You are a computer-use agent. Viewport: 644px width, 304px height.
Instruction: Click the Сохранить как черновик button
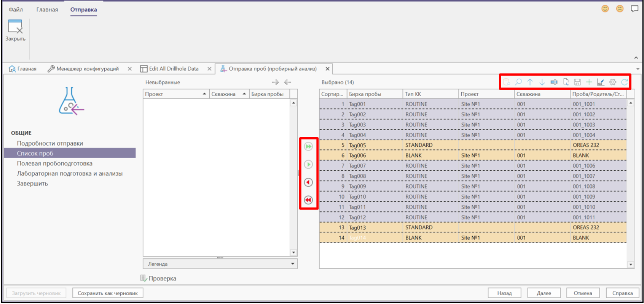click(x=108, y=293)
